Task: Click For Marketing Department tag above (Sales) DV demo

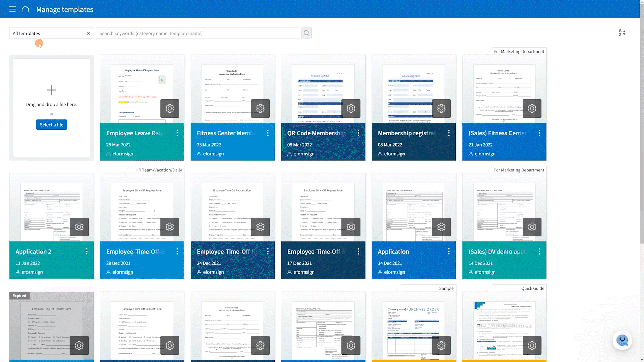Action: pos(519,170)
